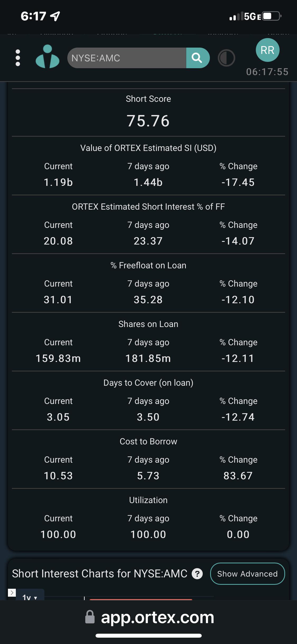This screenshot has width=297, height=644.
Task: Tap the Short Interest Charts heading
Action: (x=100, y=574)
